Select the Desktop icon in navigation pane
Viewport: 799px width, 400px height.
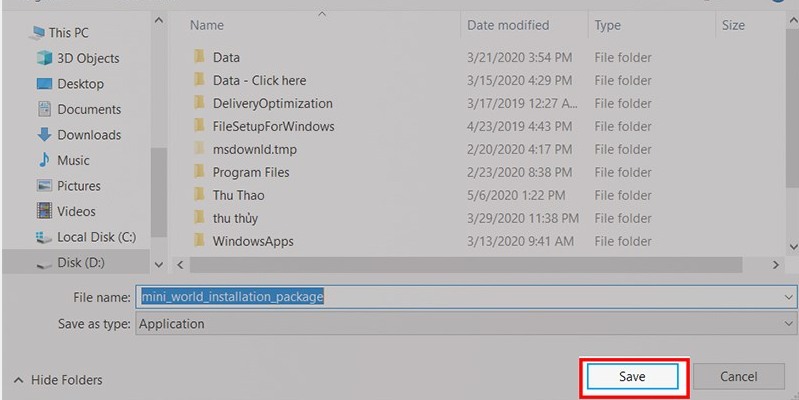(45, 84)
